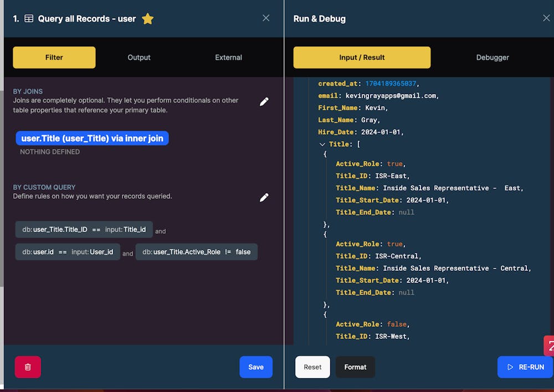Collapse the Title array chevron
This screenshot has width=554, height=392.
(x=322, y=144)
